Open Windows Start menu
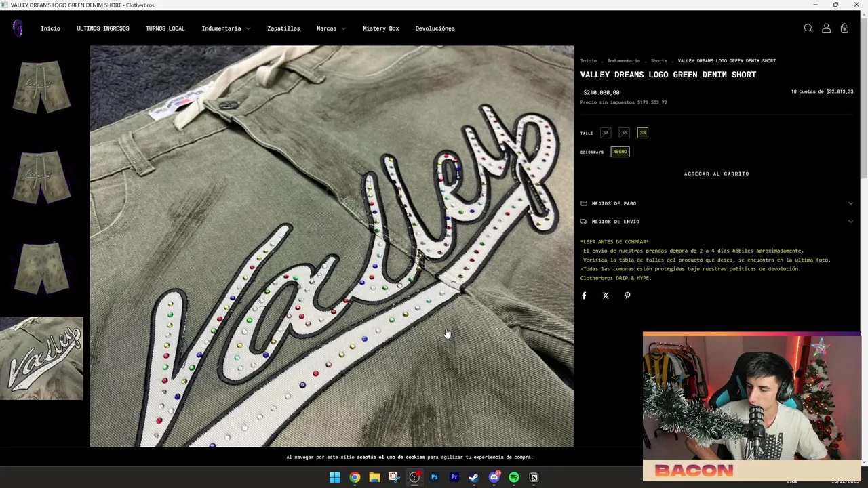The image size is (868, 488). 334,477
